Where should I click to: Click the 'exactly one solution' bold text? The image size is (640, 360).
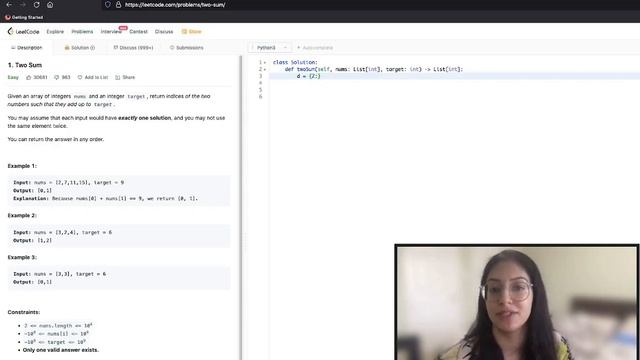click(144, 118)
